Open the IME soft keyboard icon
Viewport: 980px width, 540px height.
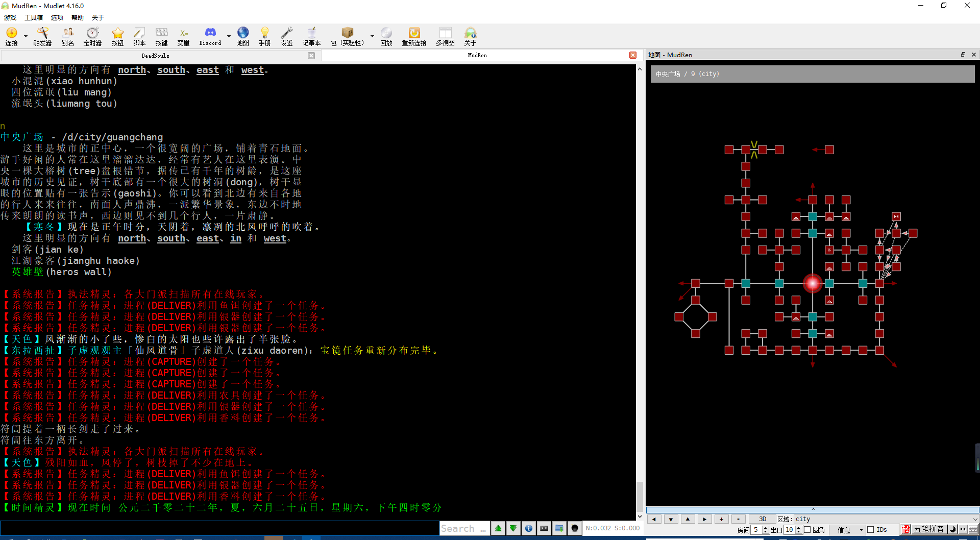pyautogui.click(x=973, y=529)
